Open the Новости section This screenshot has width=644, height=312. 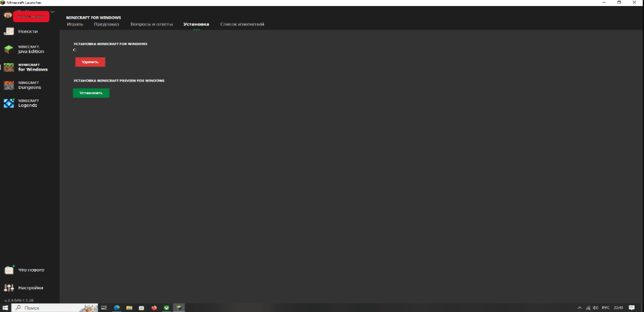click(28, 31)
